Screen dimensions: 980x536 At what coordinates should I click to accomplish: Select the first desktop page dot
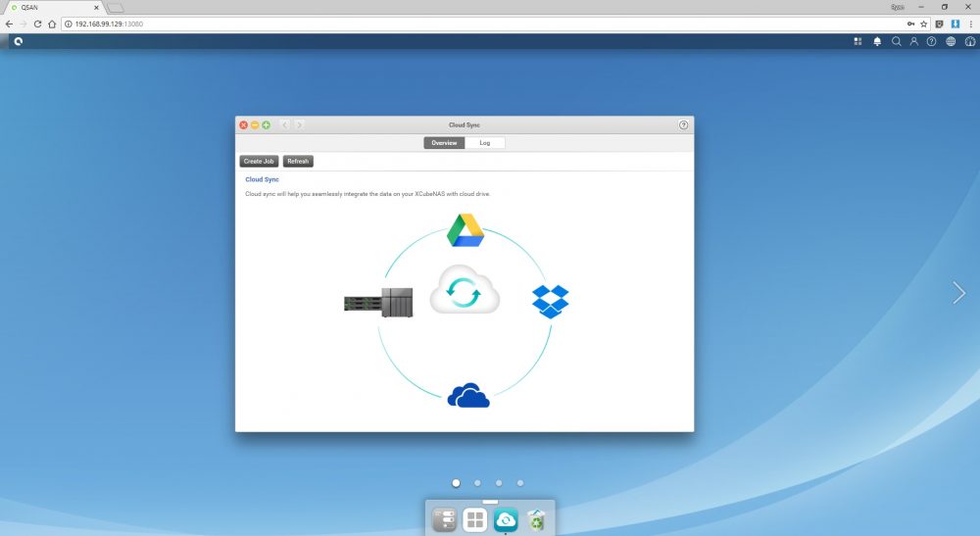click(457, 483)
